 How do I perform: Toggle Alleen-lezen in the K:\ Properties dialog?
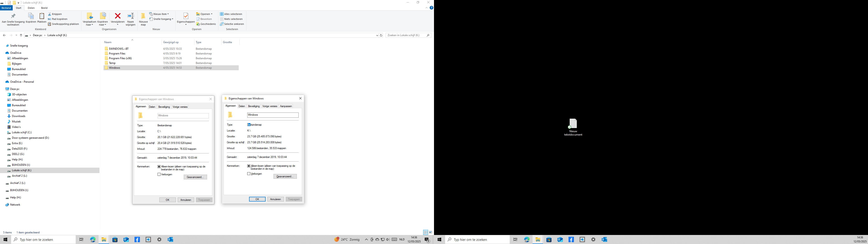point(249,166)
